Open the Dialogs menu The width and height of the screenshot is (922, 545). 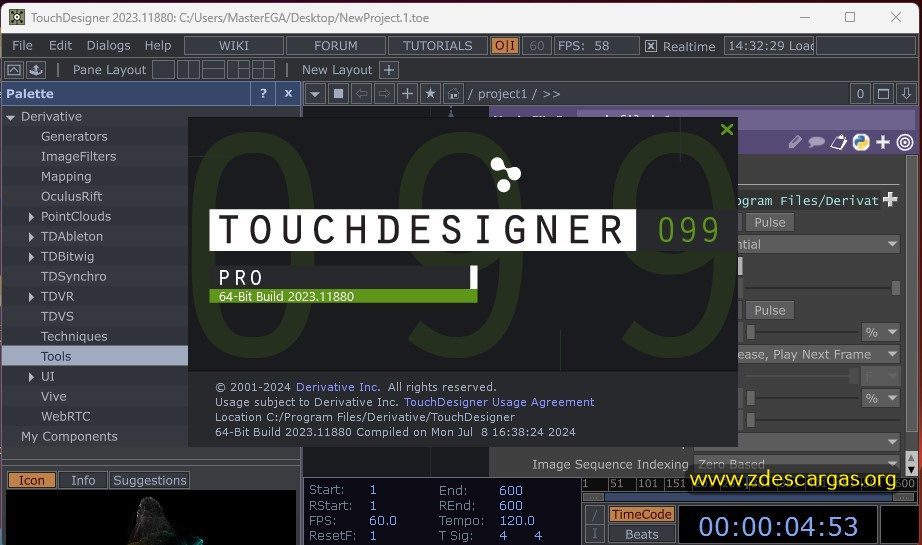point(108,45)
